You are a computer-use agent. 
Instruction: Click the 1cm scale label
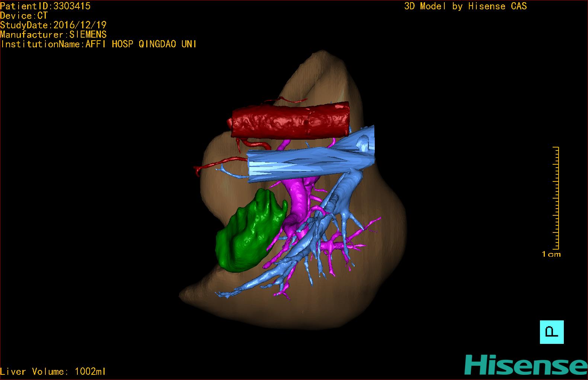click(x=551, y=254)
